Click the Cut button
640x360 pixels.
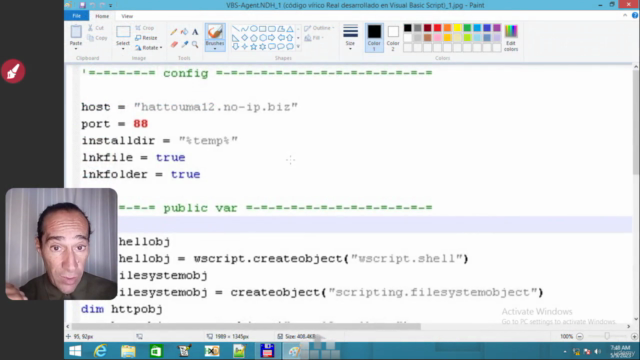(x=96, y=28)
